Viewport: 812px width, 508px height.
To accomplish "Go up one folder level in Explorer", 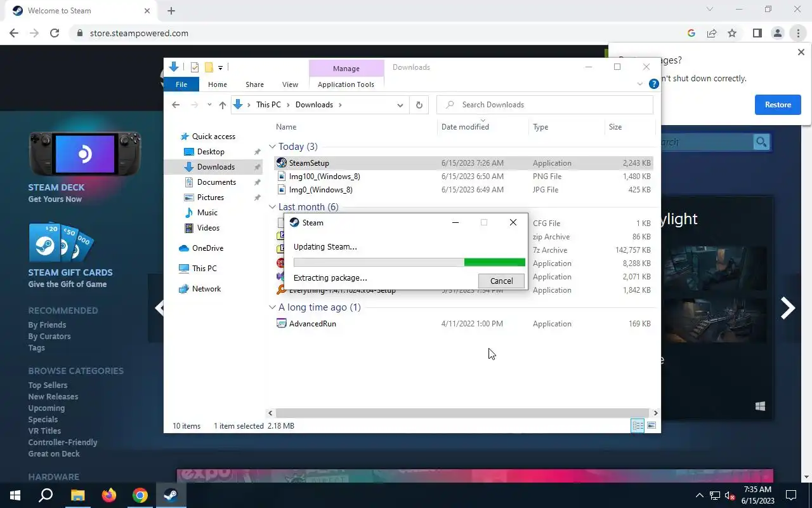I will tap(222, 105).
